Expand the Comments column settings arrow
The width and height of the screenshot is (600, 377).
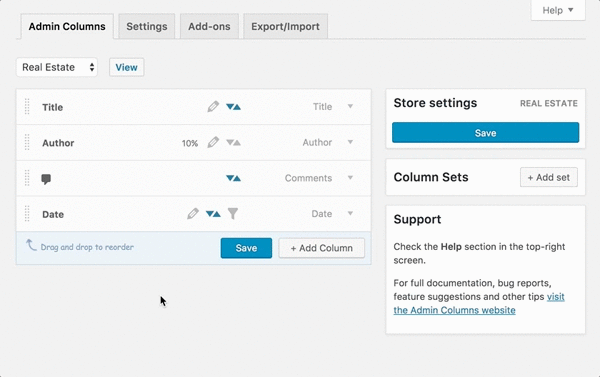(350, 178)
